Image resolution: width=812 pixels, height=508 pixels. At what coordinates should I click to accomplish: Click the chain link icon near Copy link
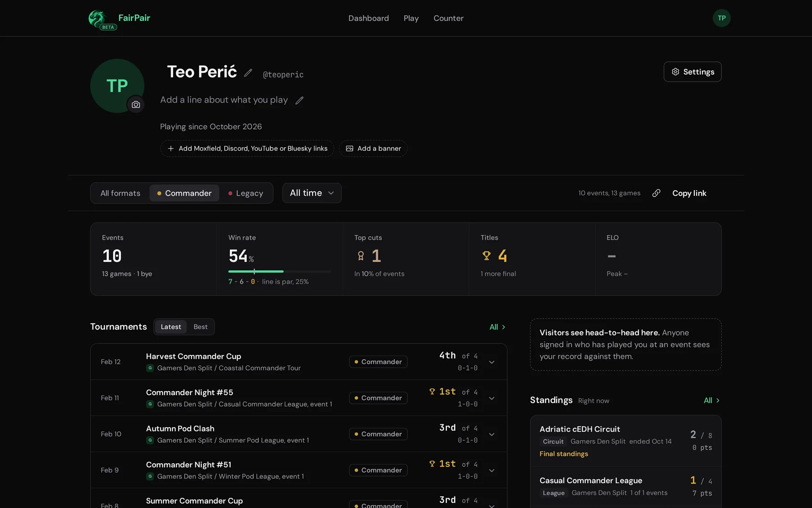(656, 193)
